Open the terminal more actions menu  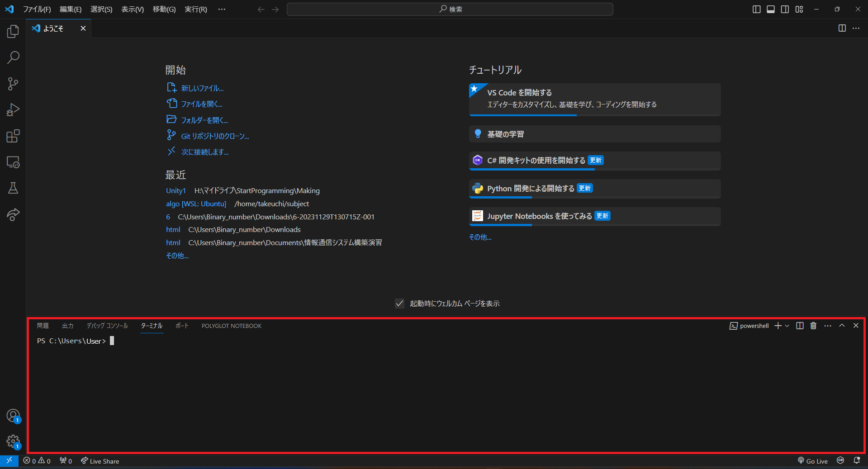point(827,326)
